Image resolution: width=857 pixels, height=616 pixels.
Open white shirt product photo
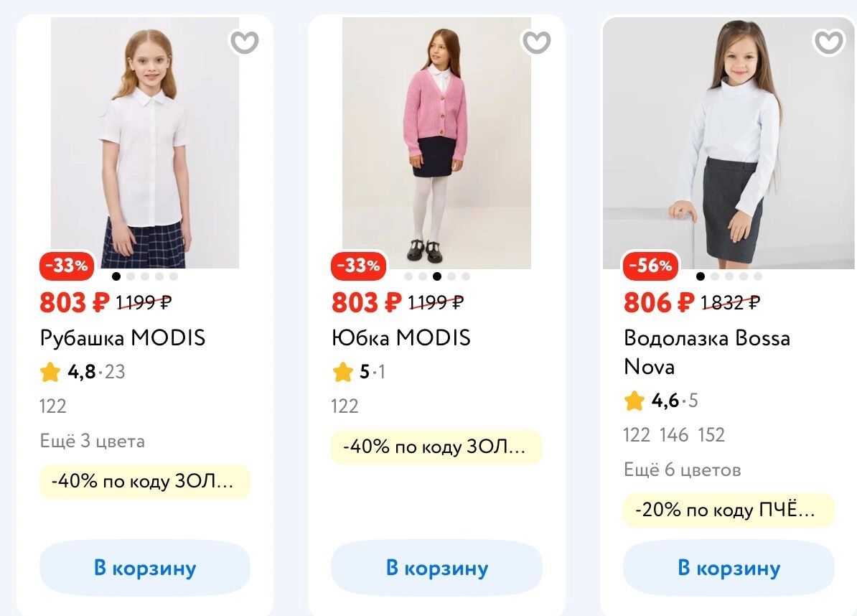pyautogui.click(x=145, y=144)
